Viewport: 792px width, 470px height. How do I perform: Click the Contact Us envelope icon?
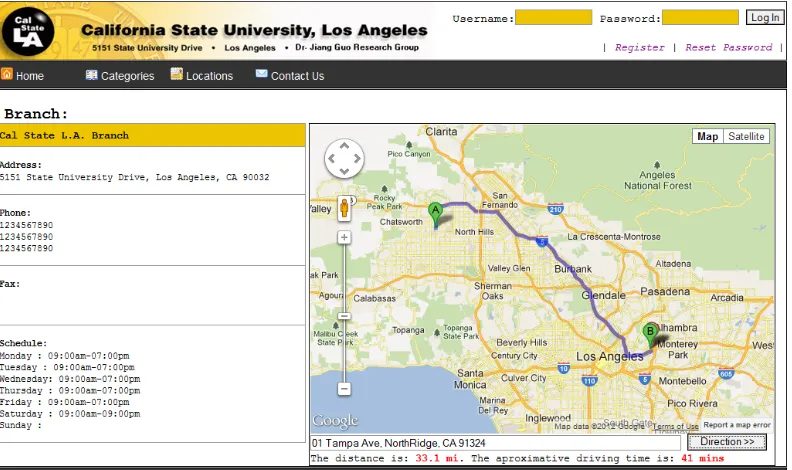(x=261, y=74)
